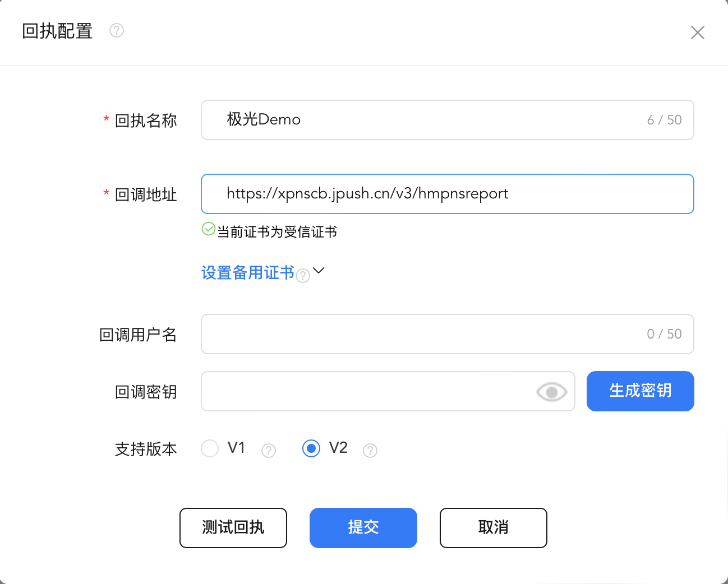Click the 回调地址 URL input field
This screenshot has height=584, width=728.
447,194
